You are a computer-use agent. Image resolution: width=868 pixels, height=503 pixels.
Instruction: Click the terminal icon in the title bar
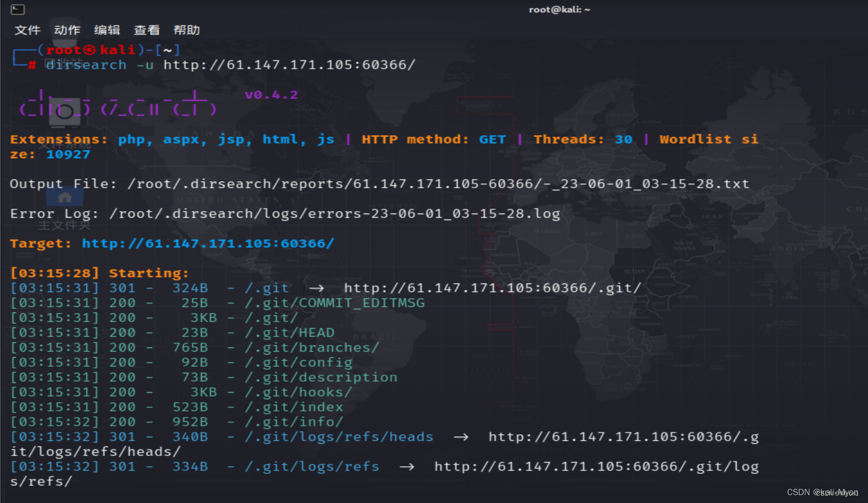(x=18, y=9)
